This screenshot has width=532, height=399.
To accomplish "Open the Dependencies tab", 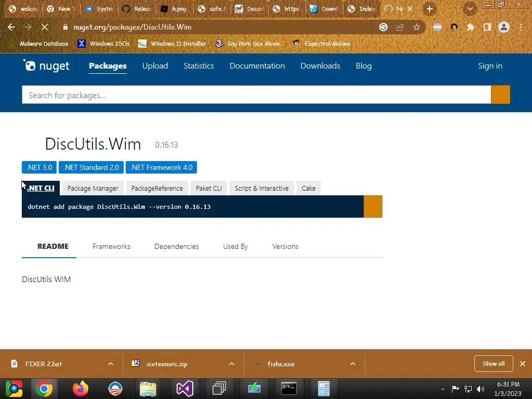I will coord(177,246).
